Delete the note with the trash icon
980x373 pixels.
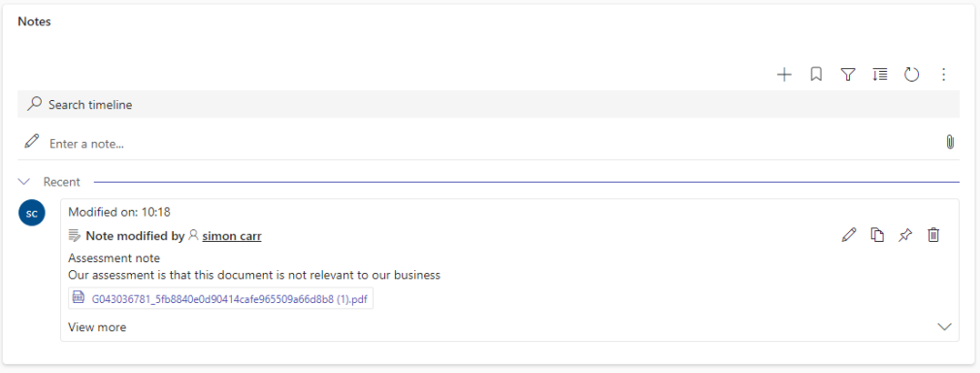tap(933, 235)
